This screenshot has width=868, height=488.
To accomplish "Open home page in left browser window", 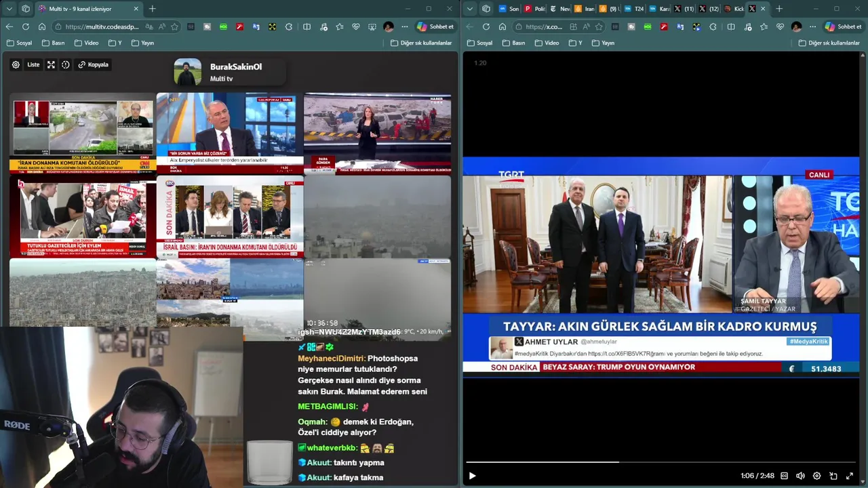I will (42, 26).
